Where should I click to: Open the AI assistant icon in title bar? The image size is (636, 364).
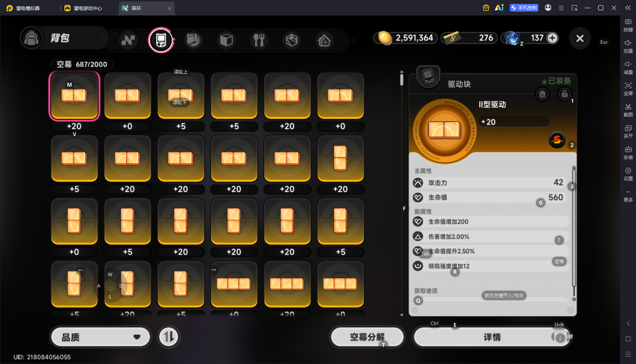tap(499, 8)
